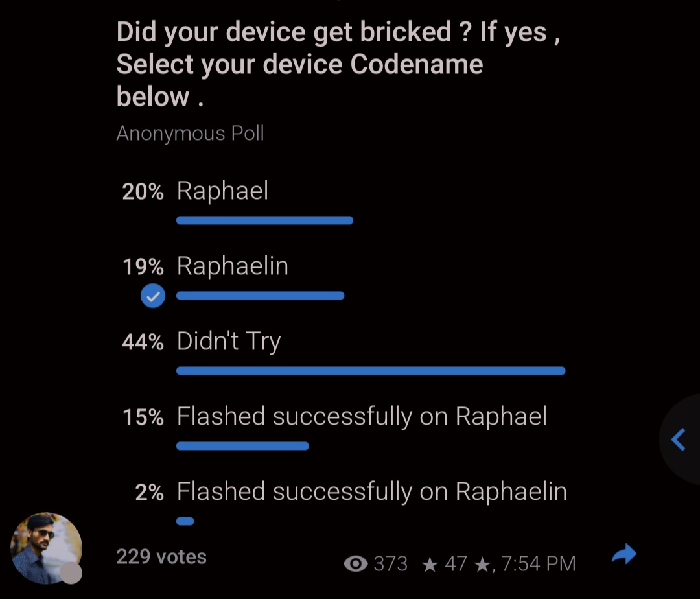Image resolution: width=700 pixels, height=599 pixels.
Task: Click the star icon before 47
Action: coord(429,565)
